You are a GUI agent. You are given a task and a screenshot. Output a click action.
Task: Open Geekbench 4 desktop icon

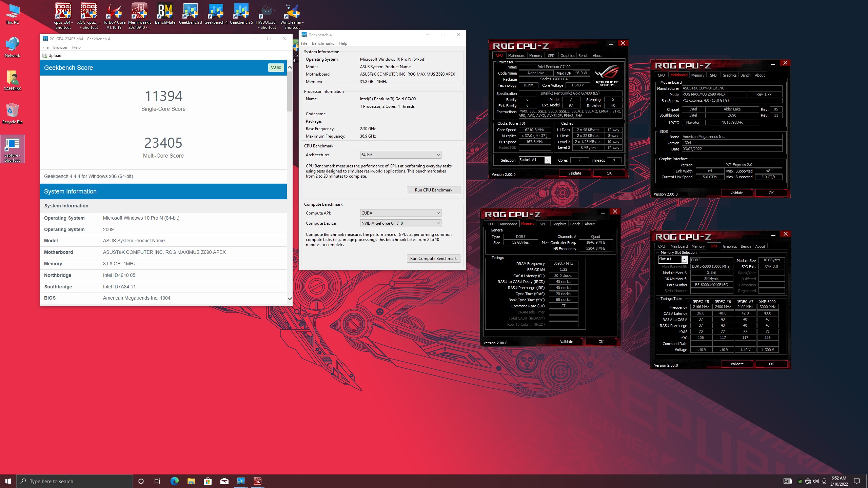click(x=216, y=14)
